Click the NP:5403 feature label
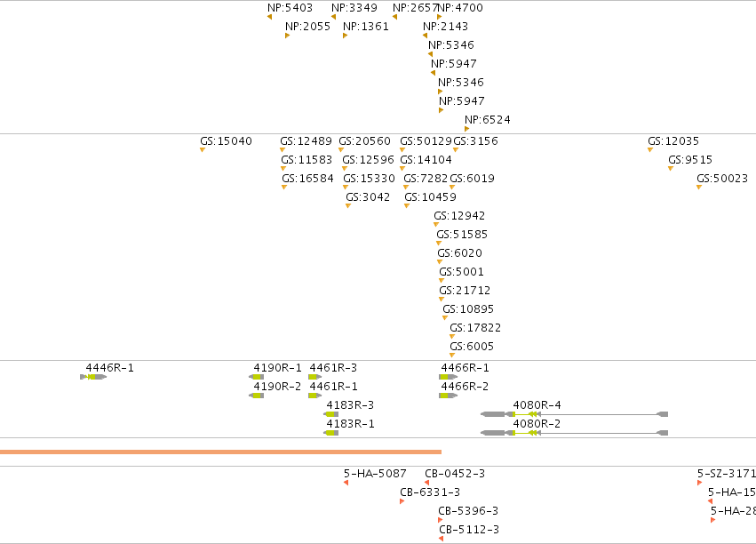756x544 pixels. (290, 8)
